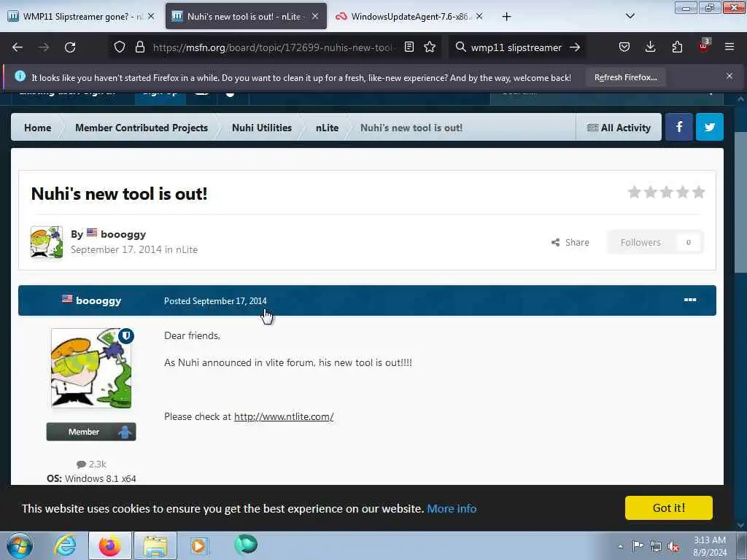This screenshot has width=747, height=560.
Task: Open the Extensions puzzle icon
Action: click(677, 47)
